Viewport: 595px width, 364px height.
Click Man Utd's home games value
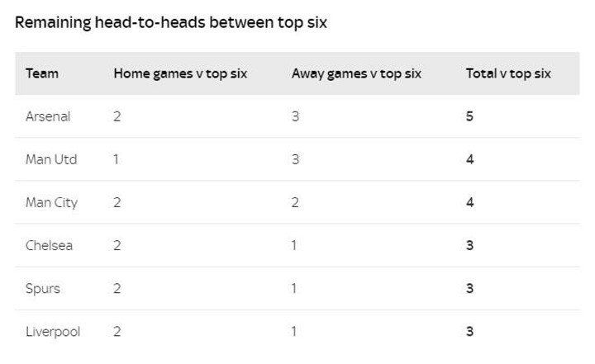click(117, 159)
